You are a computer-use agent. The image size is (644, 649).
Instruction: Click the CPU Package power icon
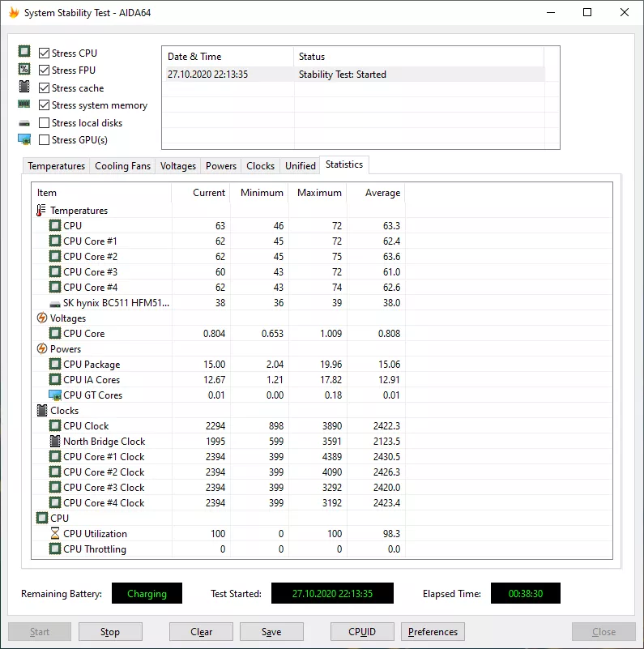54,365
